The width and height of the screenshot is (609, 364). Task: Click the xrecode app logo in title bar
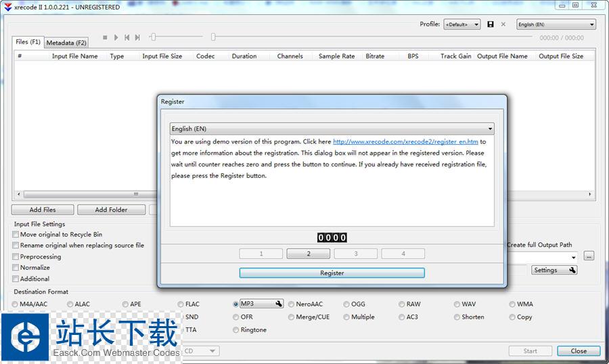(x=7, y=7)
